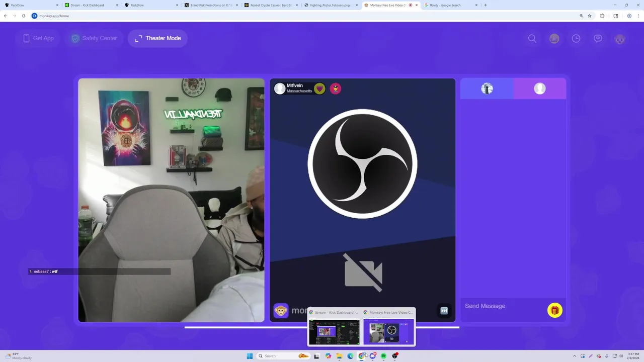Open a new browser tab
This screenshot has width=644, height=362.
click(486, 5)
